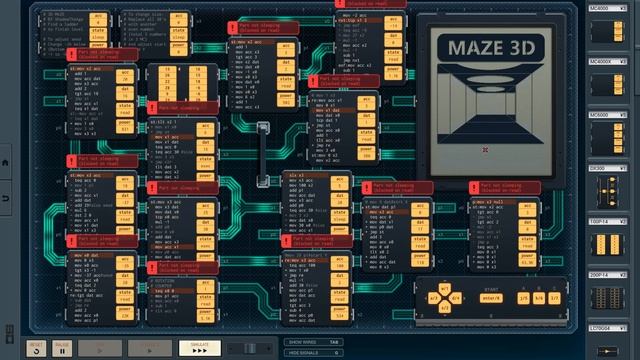Click the home icon on the left sidebar
640x360 pixels.
tap(5, 162)
